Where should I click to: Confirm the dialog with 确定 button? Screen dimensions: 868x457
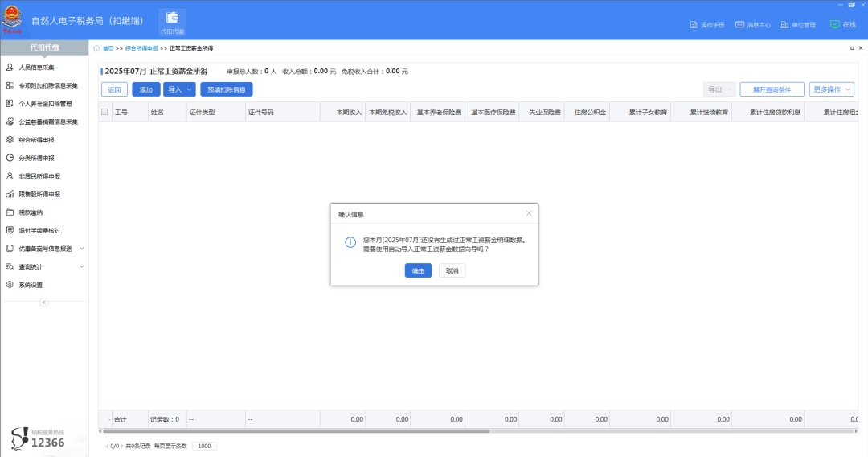click(x=418, y=271)
